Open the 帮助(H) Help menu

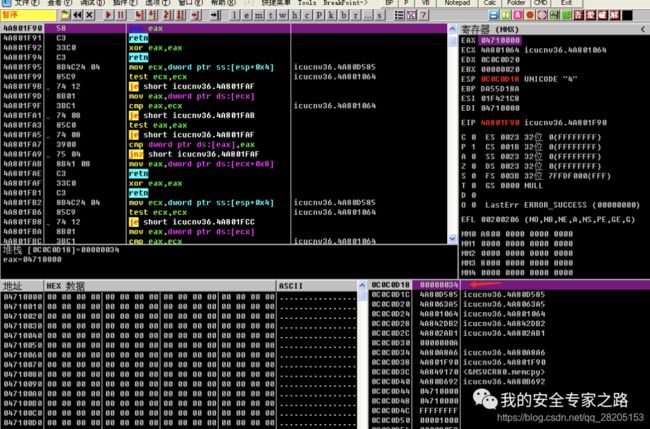point(223,2)
